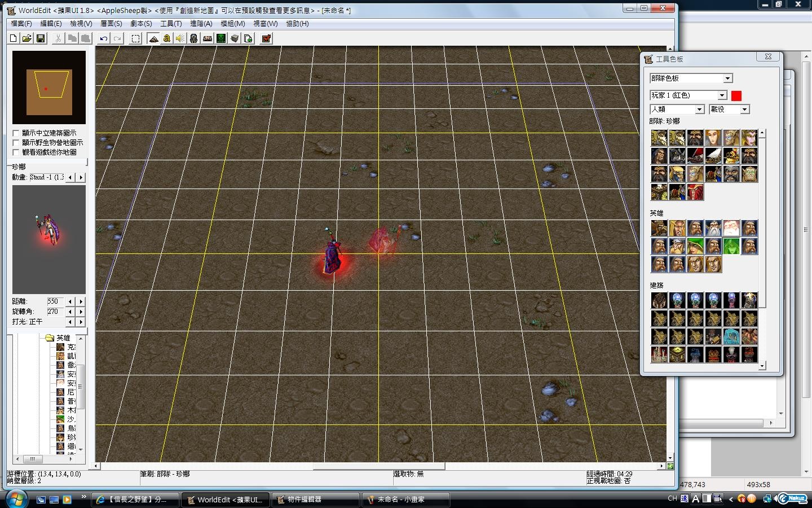
Task: Decrease the distance value with left arrow
Action: [x=70, y=301]
